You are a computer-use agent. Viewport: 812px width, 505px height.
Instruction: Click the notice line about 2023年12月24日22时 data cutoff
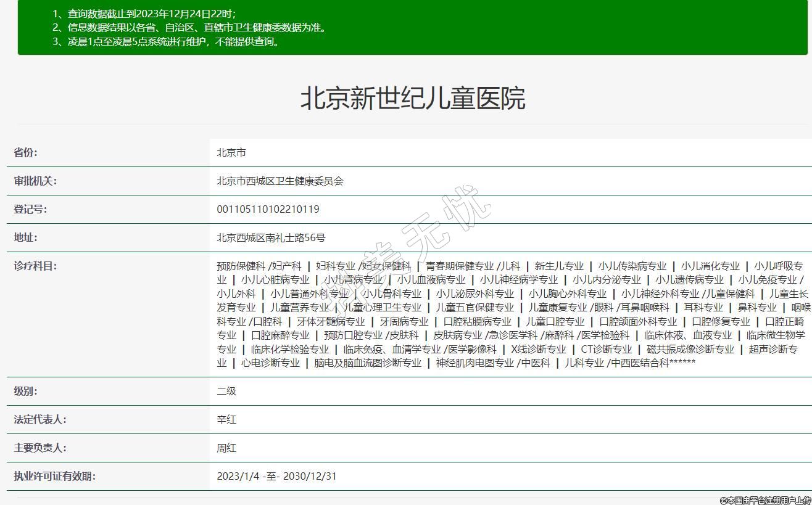click(x=144, y=14)
